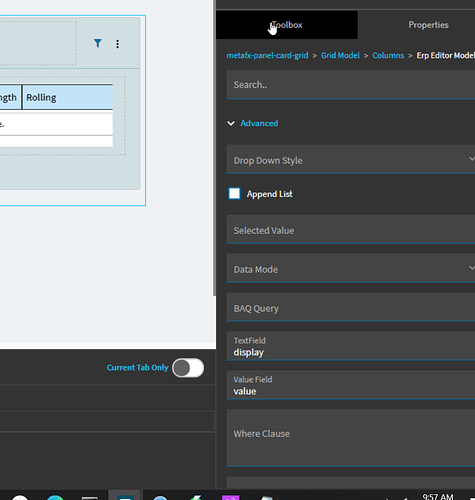Viewport: 475px width, 500px height.
Task: Open the Data Mode dropdown
Action: tap(351, 268)
